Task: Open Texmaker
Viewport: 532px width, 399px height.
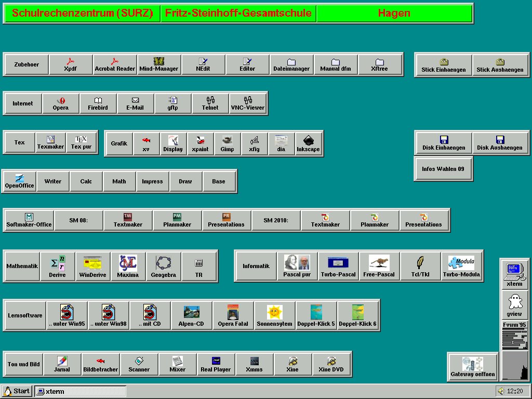Action: coord(50,142)
